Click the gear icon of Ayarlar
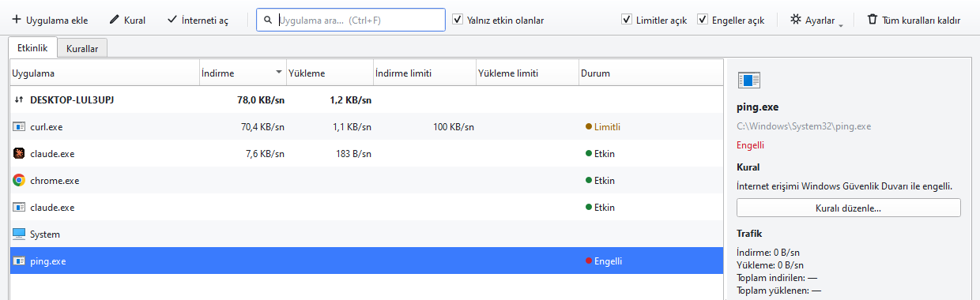980x300 pixels. pyautogui.click(x=796, y=20)
